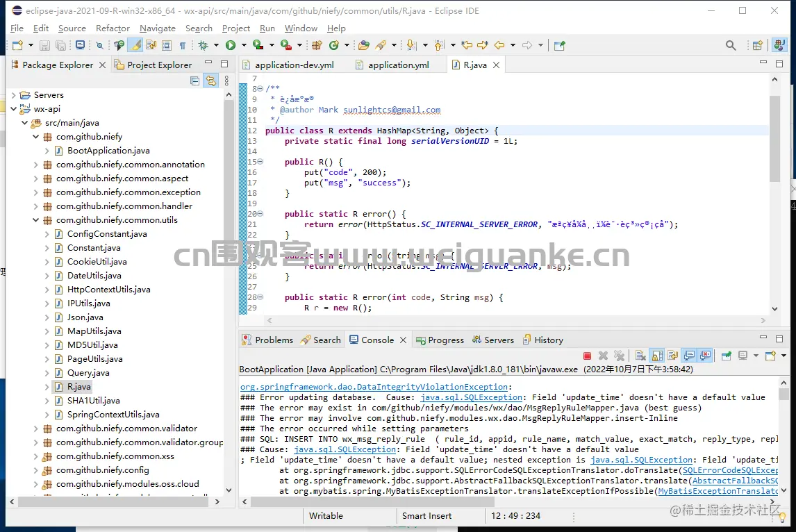Click the Previous Annotation arrow icon
The image size is (796, 532).
pyautogui.click(x=439, y=45)
